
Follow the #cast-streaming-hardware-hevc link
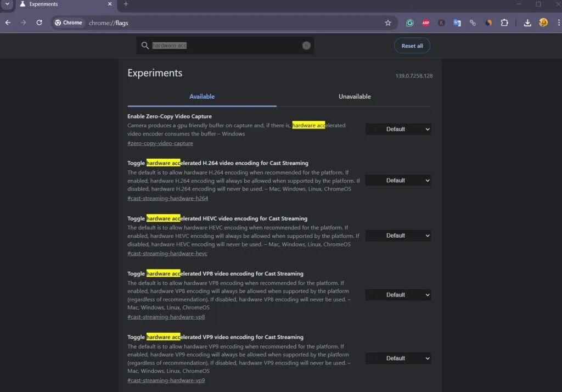coord(167,254)
